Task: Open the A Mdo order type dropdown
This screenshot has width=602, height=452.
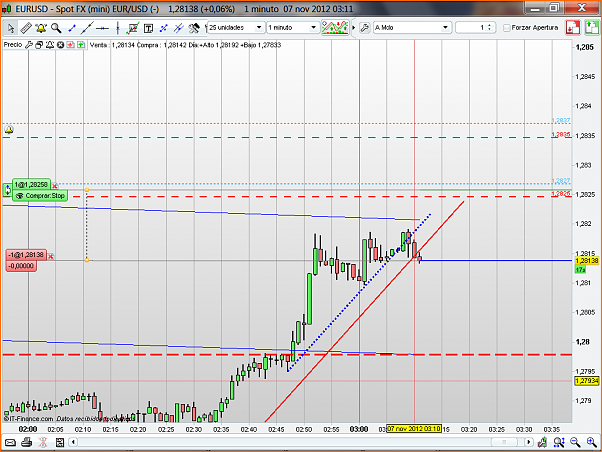Action: click(x=412, y=28)
